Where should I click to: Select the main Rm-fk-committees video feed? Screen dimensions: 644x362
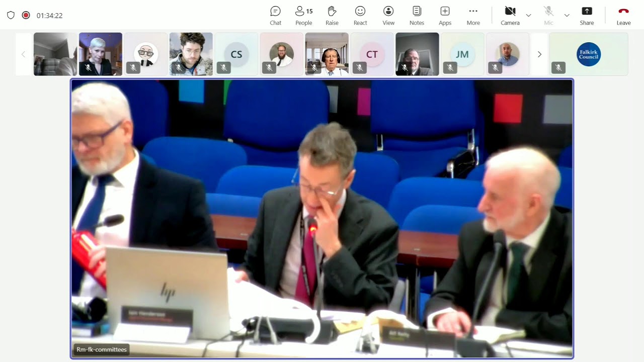[x=322, y=219]
